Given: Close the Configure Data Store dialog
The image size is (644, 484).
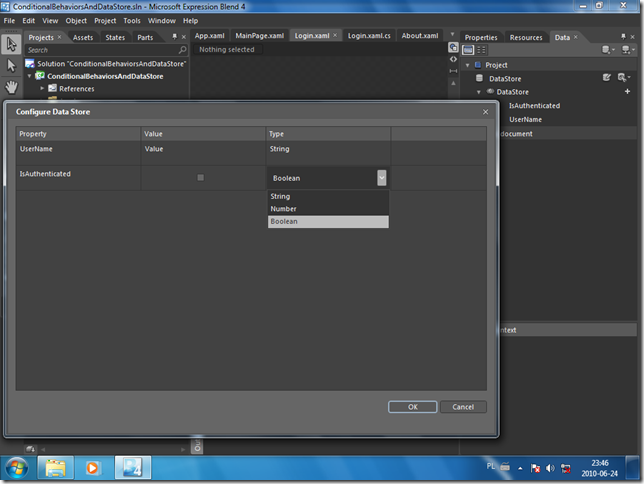Looking at the screenshot, I should 486,111.
